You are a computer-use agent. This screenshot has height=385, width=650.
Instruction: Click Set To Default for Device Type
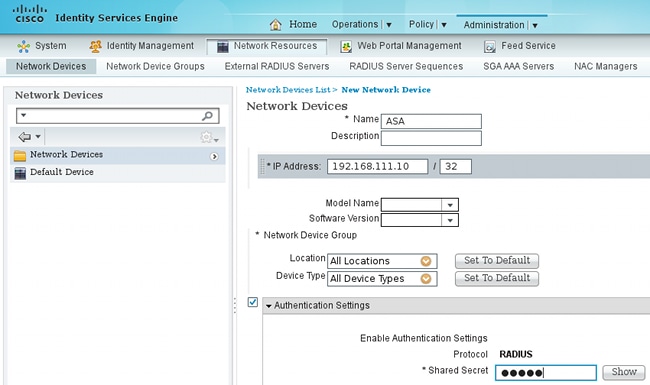coord(497,278)
